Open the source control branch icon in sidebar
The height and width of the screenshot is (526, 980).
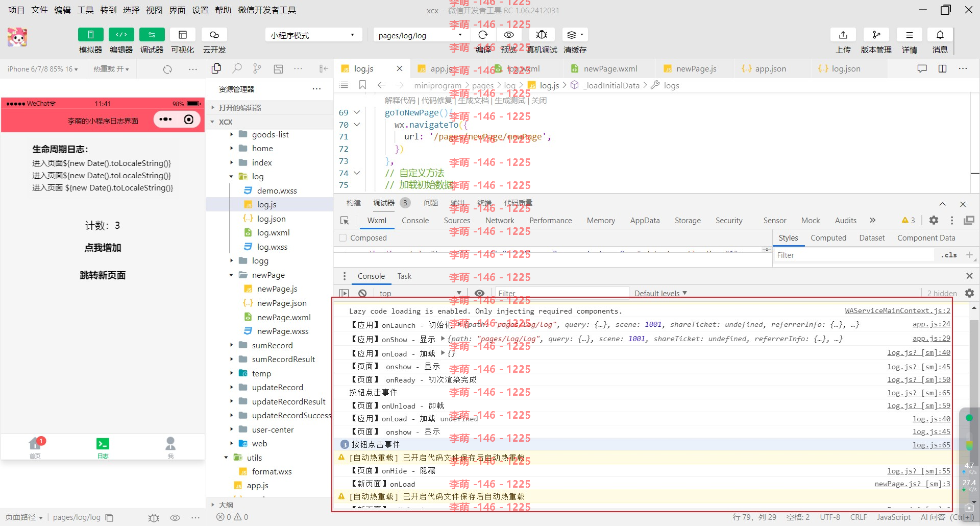pyautogui.click(x=257, y=68)
